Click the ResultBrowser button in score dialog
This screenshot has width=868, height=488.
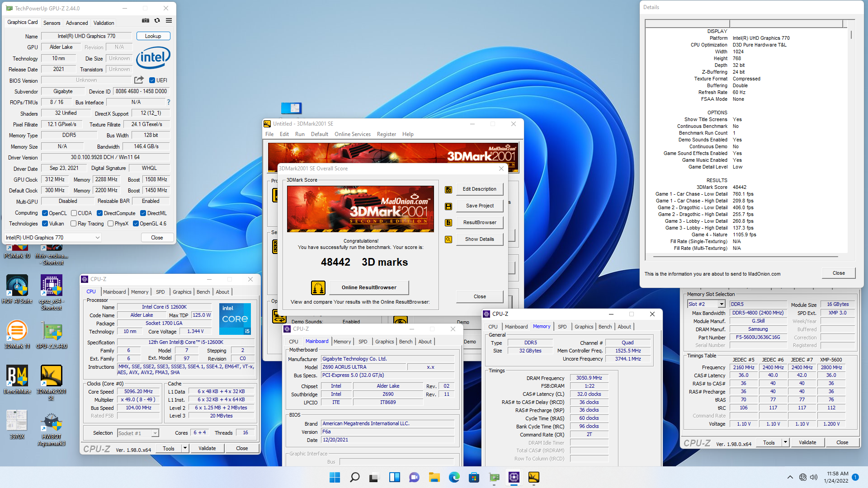pos(480,223)
